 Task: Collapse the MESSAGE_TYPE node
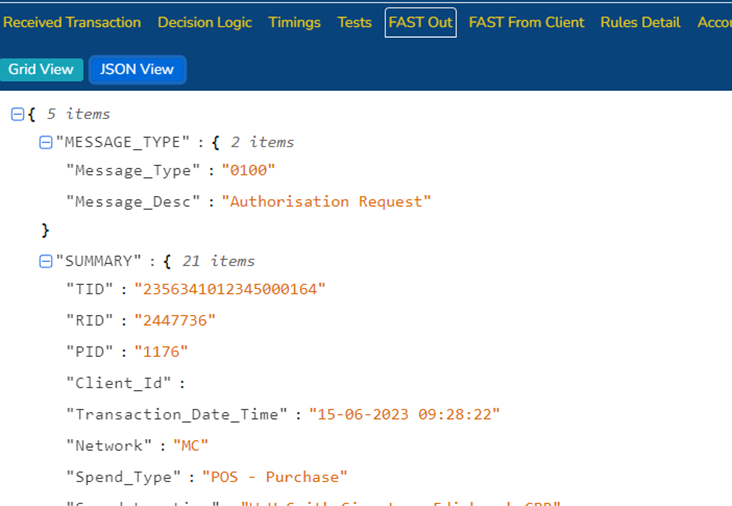click(x=45, y=142)
